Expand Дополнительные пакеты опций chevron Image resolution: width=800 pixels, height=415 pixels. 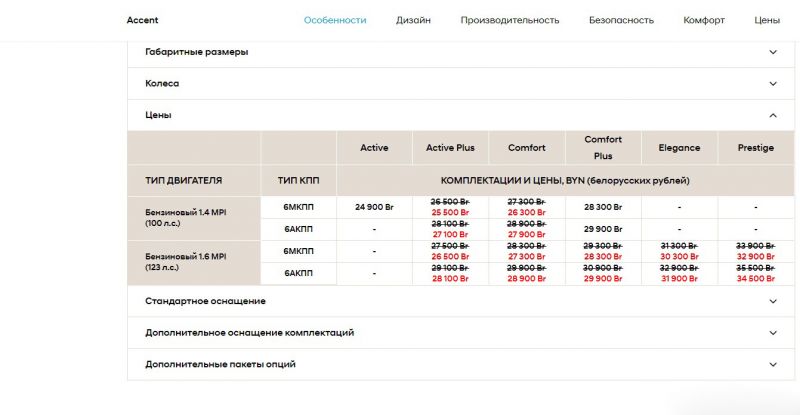(x=773, y=364)
